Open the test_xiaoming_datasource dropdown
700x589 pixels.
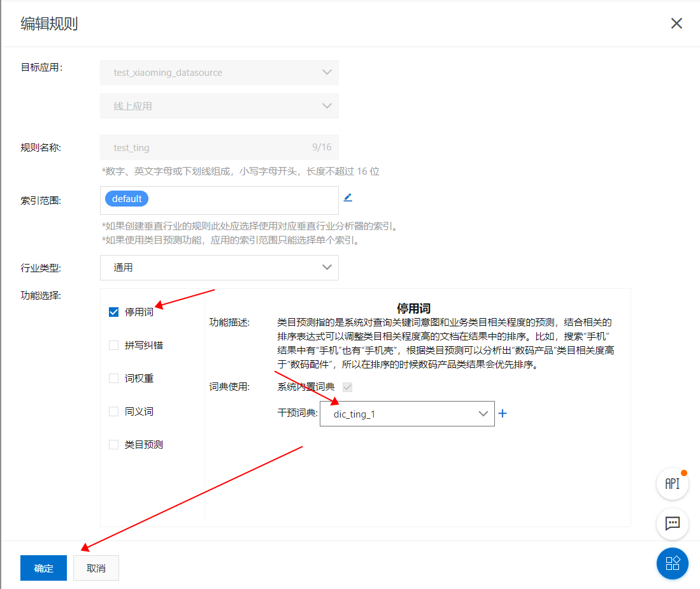[219, 73]
